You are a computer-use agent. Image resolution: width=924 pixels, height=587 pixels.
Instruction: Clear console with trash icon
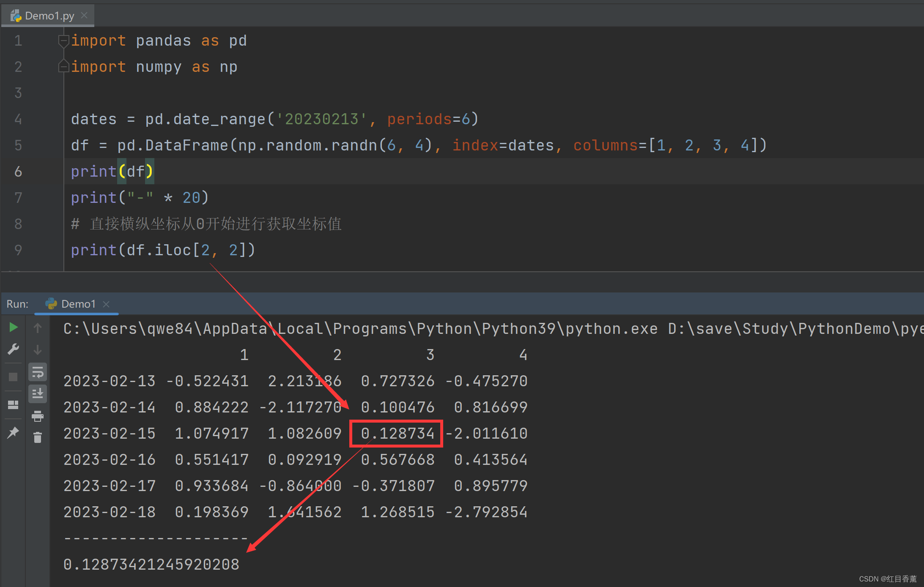click(x=38, y=437)
